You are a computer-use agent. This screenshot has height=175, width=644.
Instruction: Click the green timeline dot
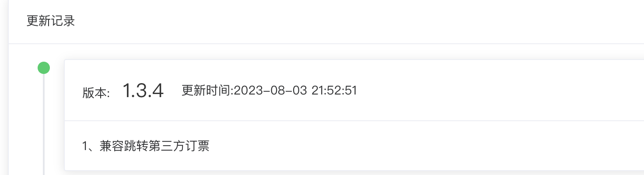coord(44,68)
